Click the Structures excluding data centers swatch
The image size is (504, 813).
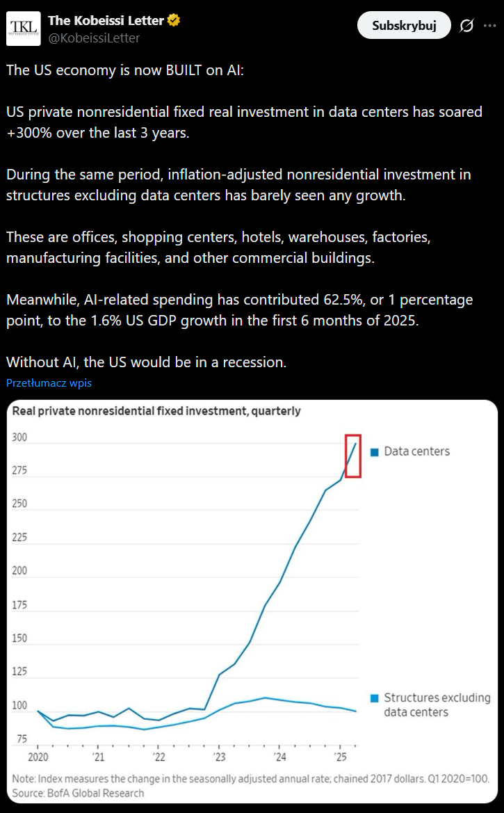[374, 698]
